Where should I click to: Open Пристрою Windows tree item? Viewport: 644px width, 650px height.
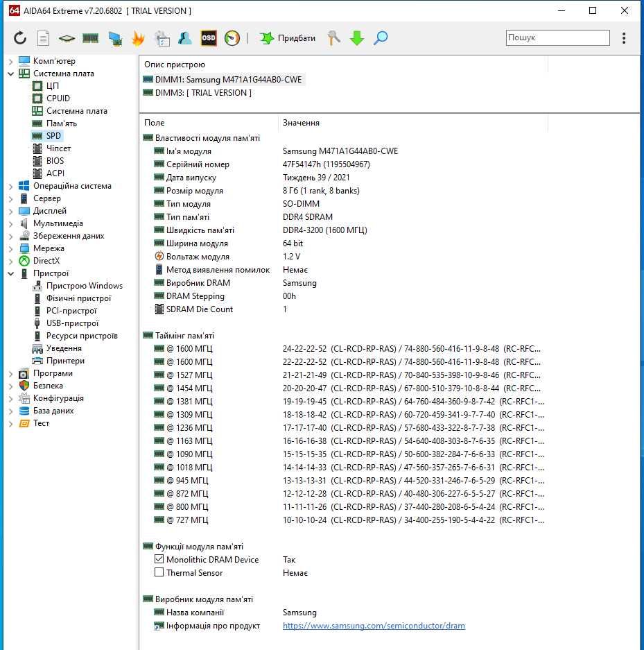[x=85, y=286]
